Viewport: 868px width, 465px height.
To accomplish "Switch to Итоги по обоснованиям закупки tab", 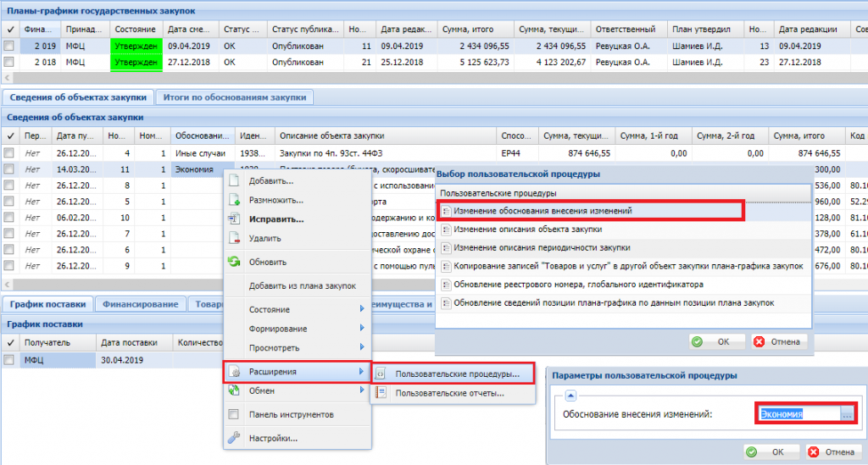I will (x=235, y=97).
